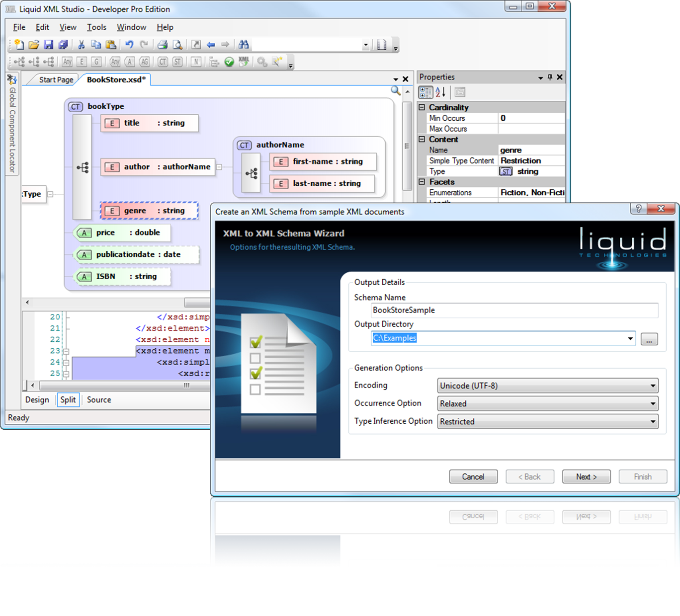Add an Attribute with the A toolbar icon
This screenshot has width=680, height=616.
[x=130, y=62]
